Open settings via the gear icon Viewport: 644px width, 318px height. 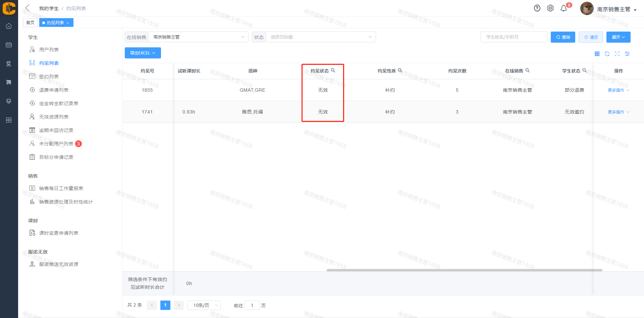pyautogui.click(x=550, y=8)
